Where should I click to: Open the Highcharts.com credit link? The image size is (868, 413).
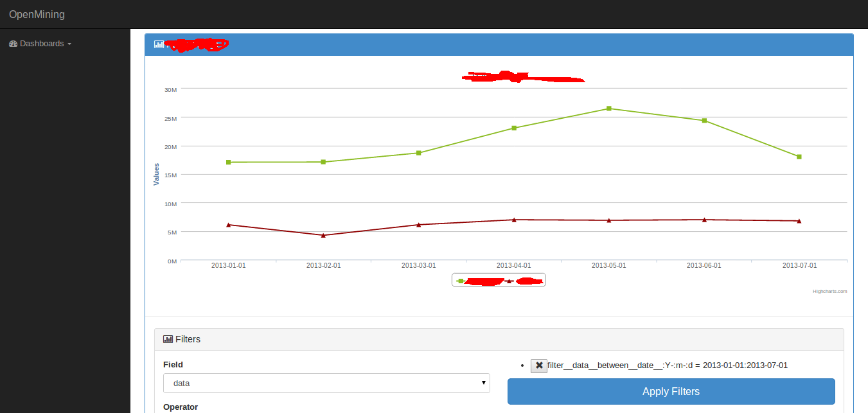829,291
